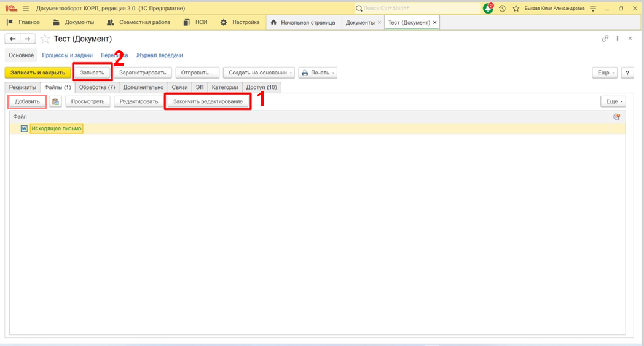Click the scan/add from template icon beside Добавить
Screen dimensions: 644x346
pos(55,101)
